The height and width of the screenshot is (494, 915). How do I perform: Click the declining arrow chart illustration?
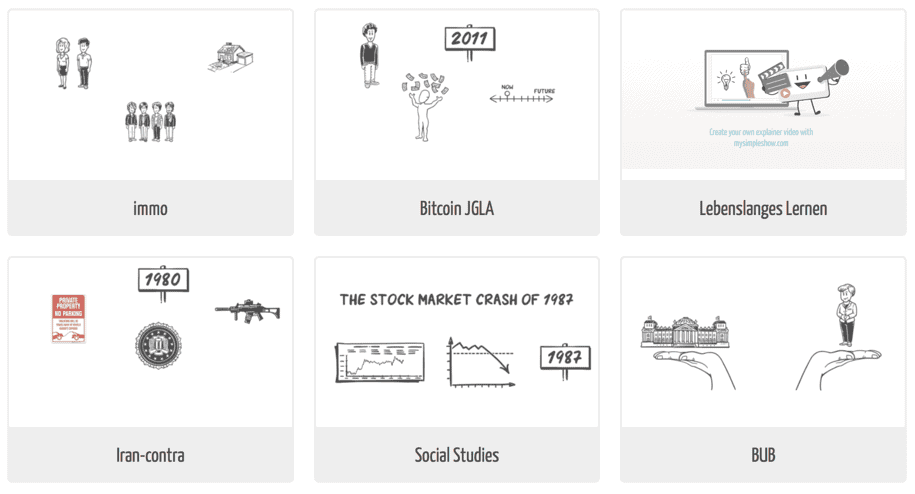481,362
